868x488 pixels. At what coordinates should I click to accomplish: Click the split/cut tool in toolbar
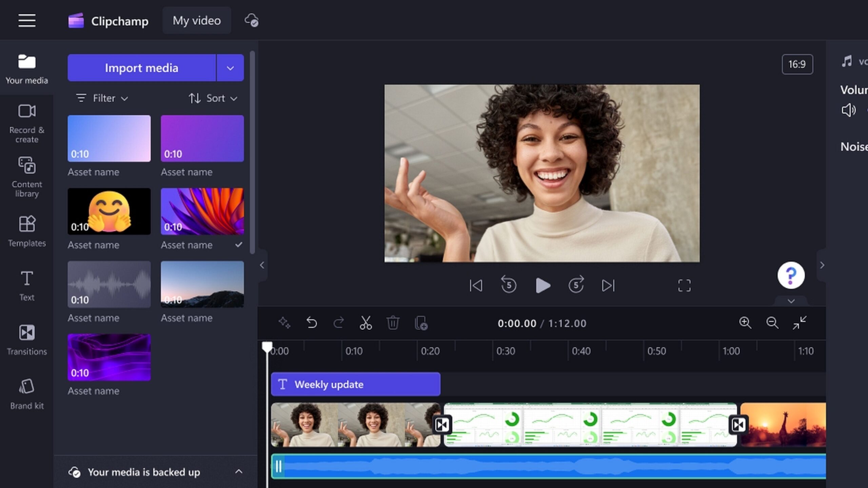(366, 323)
